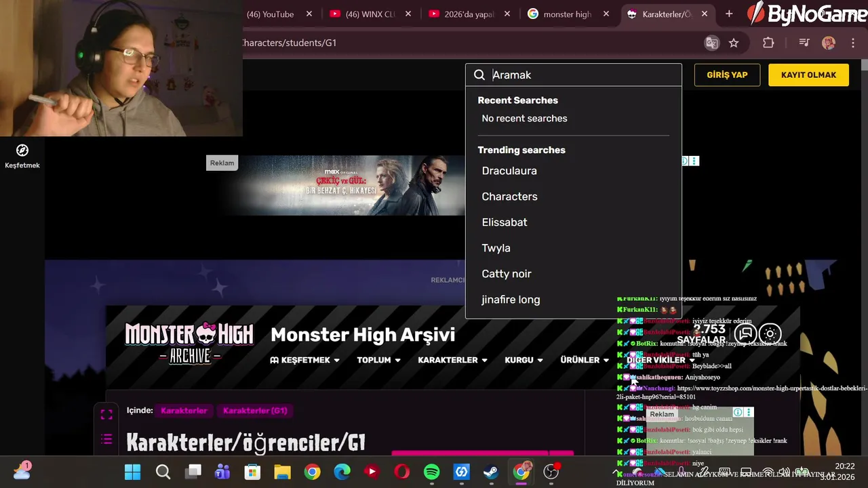Open Task View in the taskbar
This screenshot has height=488, width=868.
[x=193, y=472]
